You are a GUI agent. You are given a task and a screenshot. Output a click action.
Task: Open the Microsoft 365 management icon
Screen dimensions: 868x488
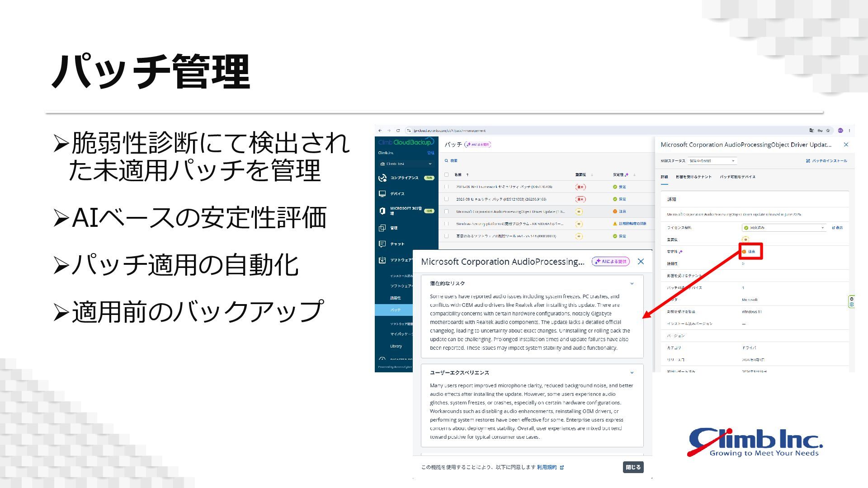[382, 211]
